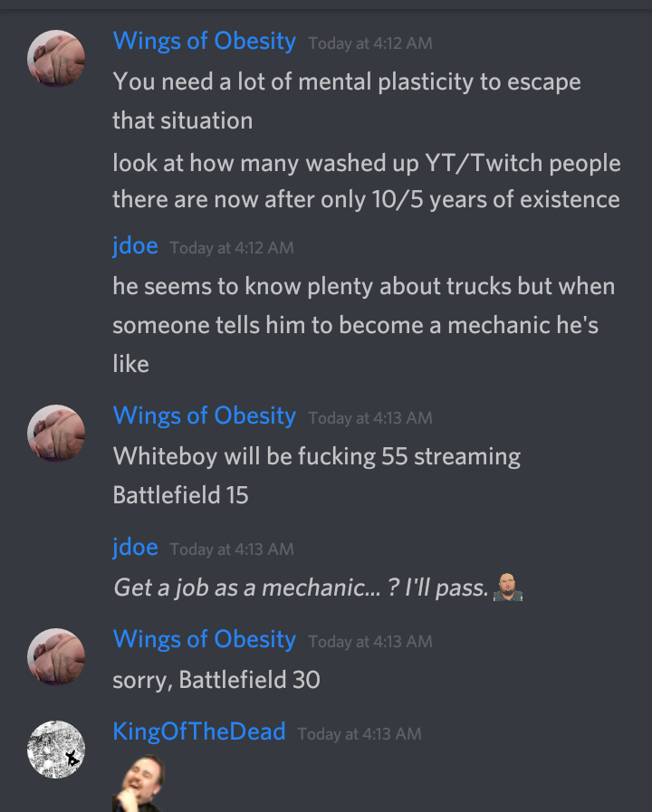Screen dimensions: 652x812
Task: Click Wings of Obesity avatar beside Whiteboy message
Action: click(x=56, y=434)
